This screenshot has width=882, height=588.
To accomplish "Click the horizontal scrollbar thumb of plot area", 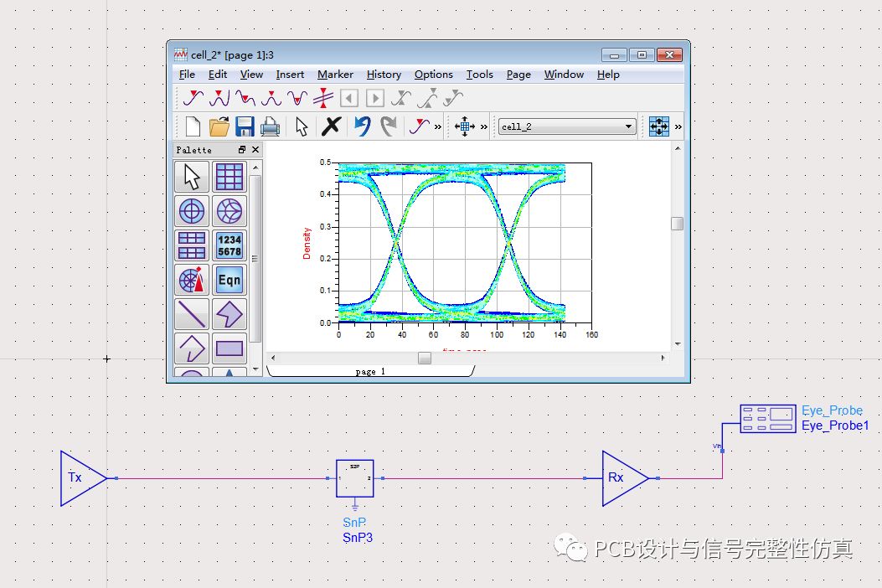I will pyautogui.click(x=425, y=358).
